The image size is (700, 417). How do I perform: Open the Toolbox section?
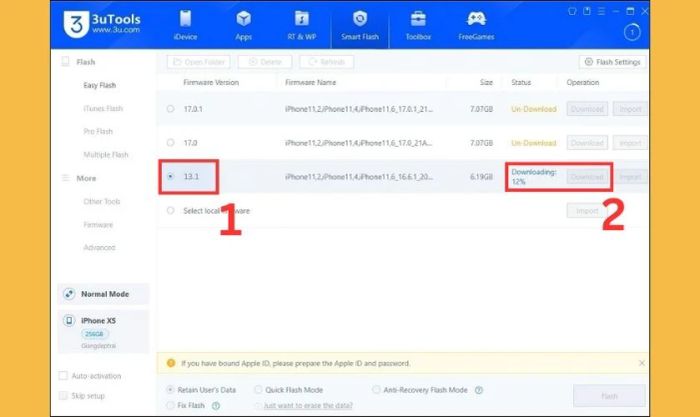tap(418, 25)
